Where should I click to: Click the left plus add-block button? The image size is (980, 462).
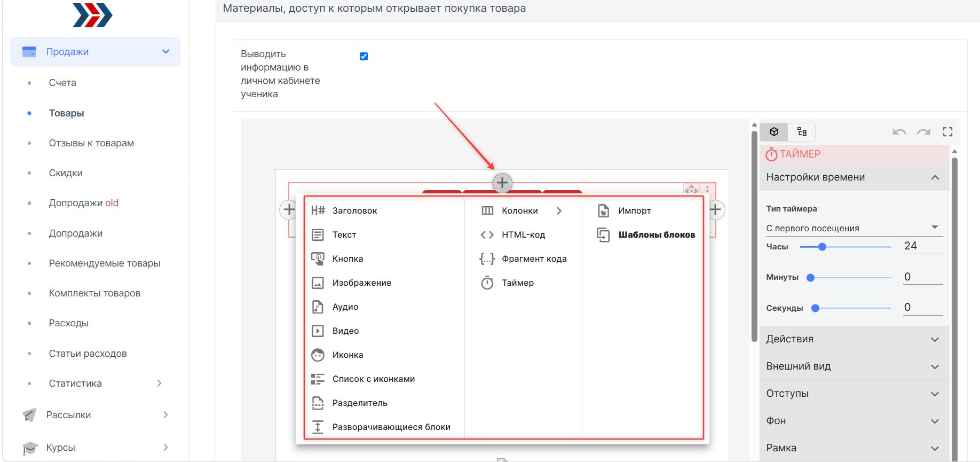[289, 209]
